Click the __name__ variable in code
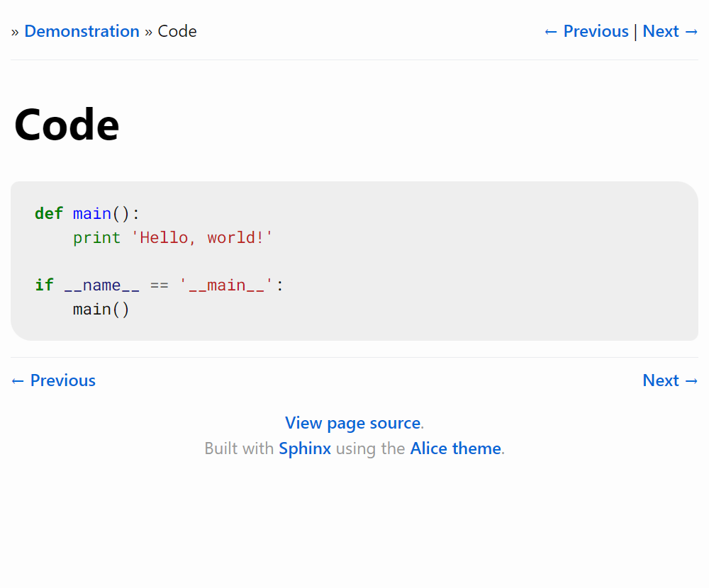Screen dimensions: 709x588 click(x=101, y=285)
